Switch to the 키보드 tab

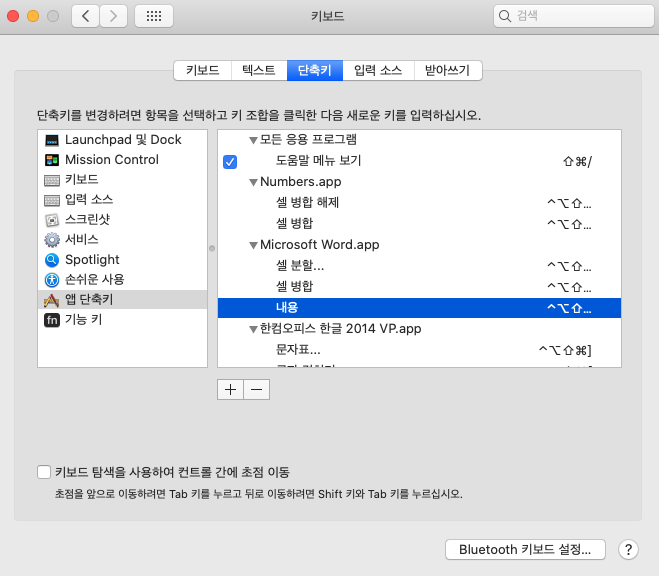(x=203, y=70)
